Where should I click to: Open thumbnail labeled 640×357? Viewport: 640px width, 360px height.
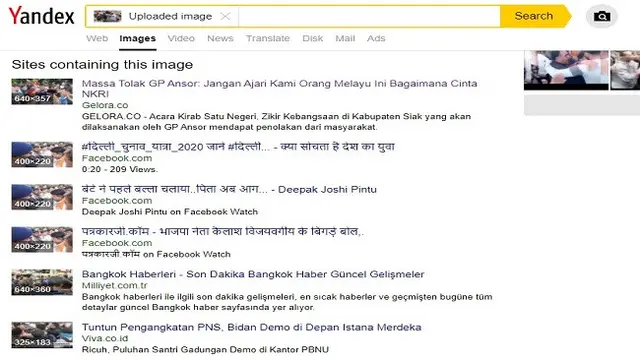pos(42,91)
